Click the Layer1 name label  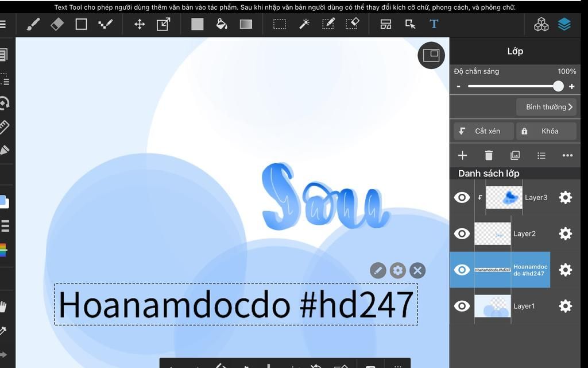coord(524,306)
